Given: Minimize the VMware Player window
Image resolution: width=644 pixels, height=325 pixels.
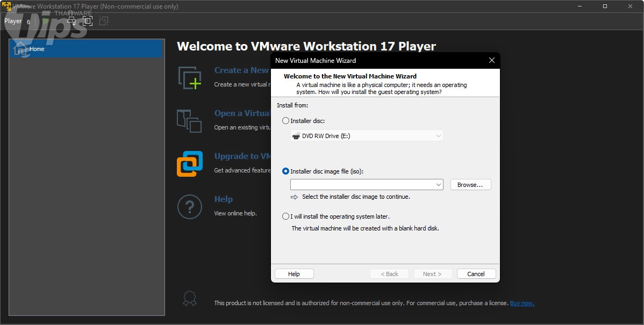Looking at the screenshot, I should [580, 6].
